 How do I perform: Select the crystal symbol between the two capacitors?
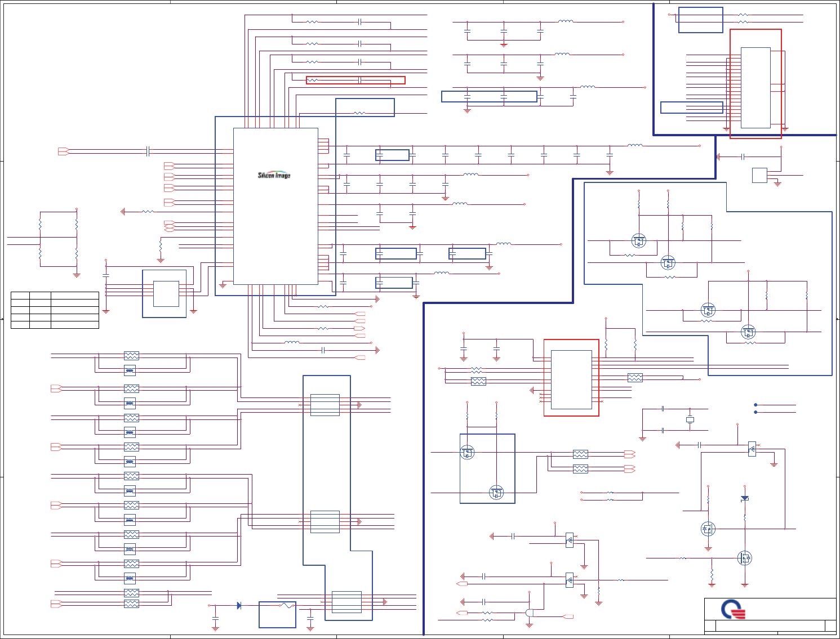[x=690, y=419]
